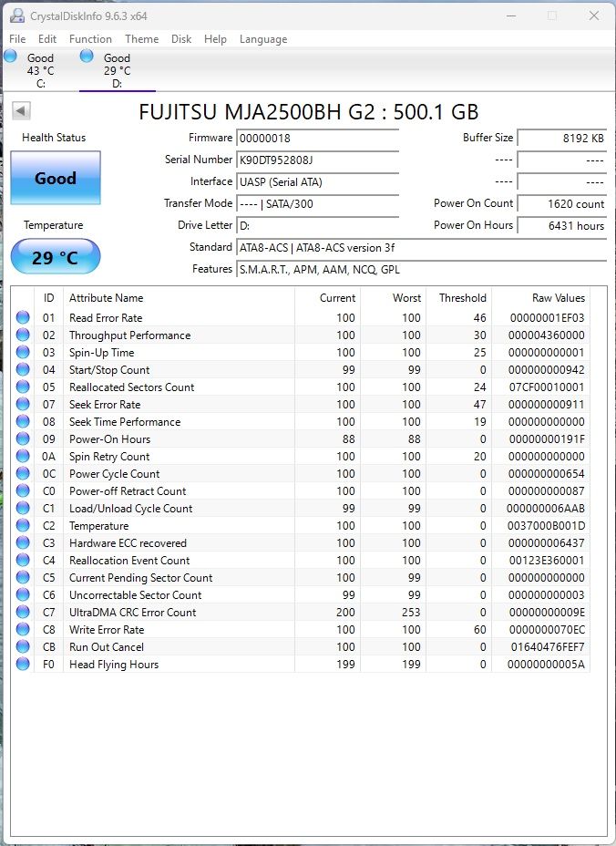The width and height of the screenshot is (616, 846).
Task: Click the Firmware field 00000018
Action: click(317, 139)
